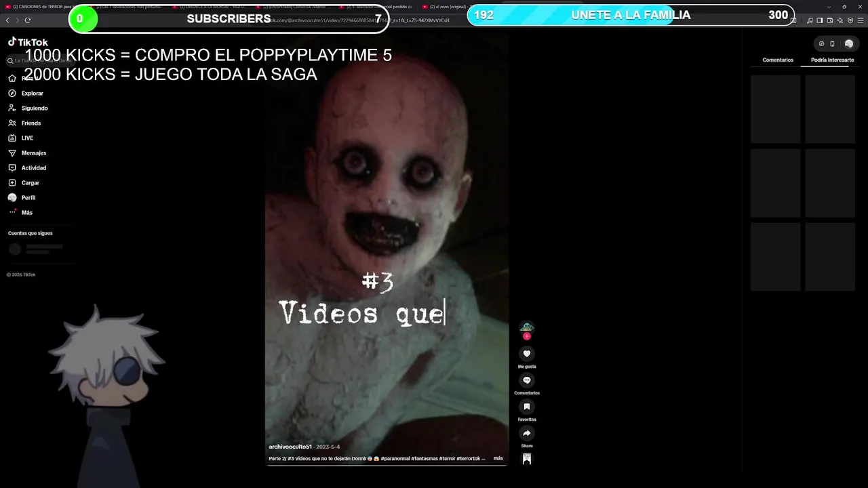Open the profile avatar in top-right pill
The width and height of the screenshot is (868, 488).
[x=848, y=44]
